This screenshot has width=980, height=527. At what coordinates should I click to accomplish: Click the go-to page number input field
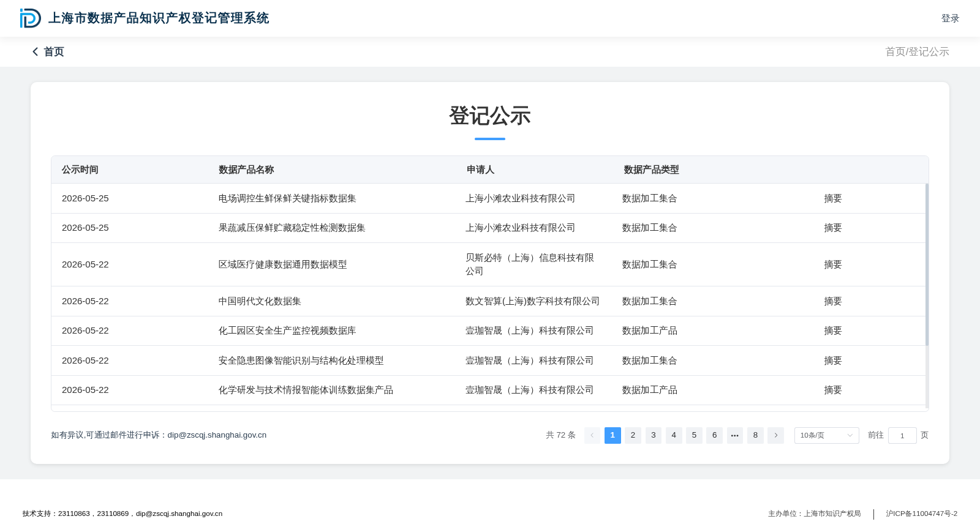(x=902, y=435)
